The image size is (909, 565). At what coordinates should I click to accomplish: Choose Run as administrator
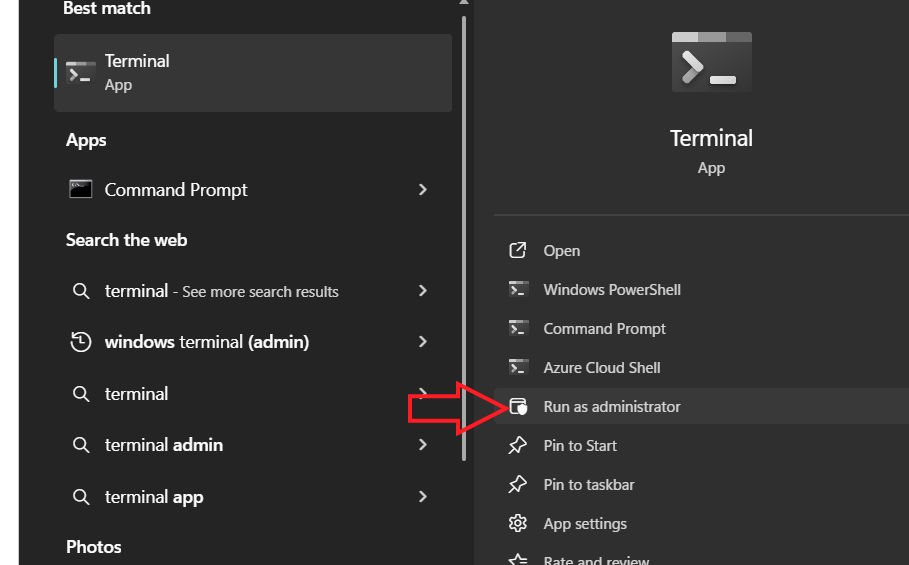tap(611, 406)
